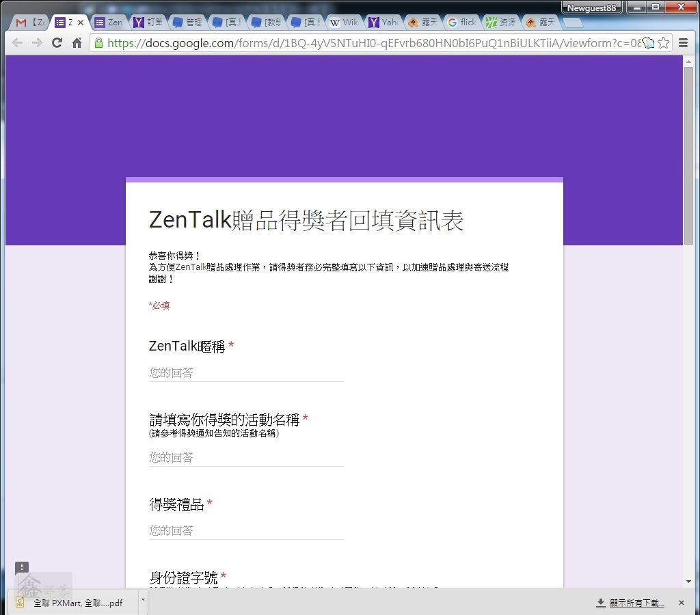
Task: Go back to the previous page
Action: [17, 43]
